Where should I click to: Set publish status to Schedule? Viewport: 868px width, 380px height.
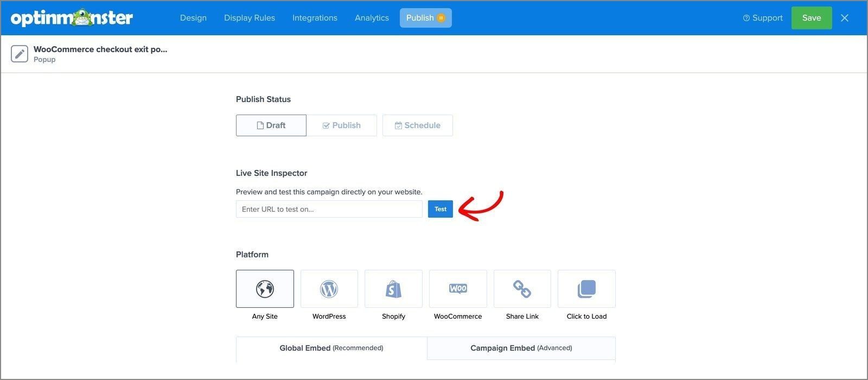tap(418, 125)
